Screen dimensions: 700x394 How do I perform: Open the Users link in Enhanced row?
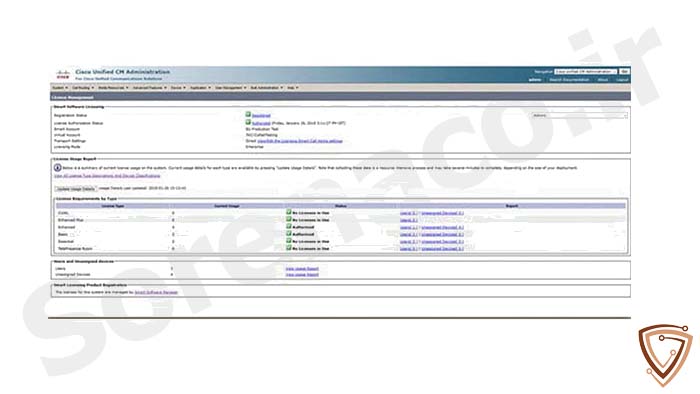click(408, 227)
